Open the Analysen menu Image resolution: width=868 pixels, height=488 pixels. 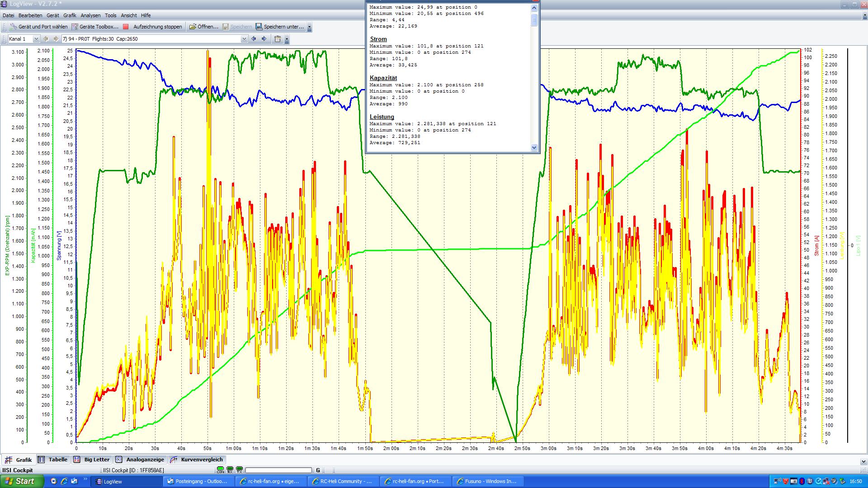[x=90, y=15]
